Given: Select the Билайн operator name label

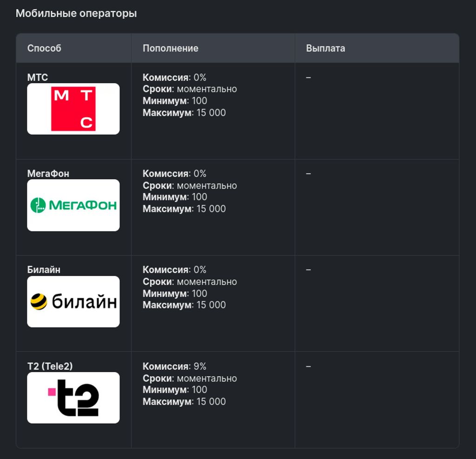Looking at the screenshot, I should coord(44,270).
